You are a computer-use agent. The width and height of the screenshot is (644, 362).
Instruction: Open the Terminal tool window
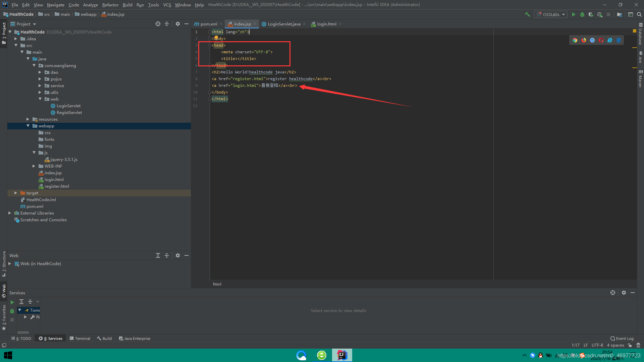(80, 339)
